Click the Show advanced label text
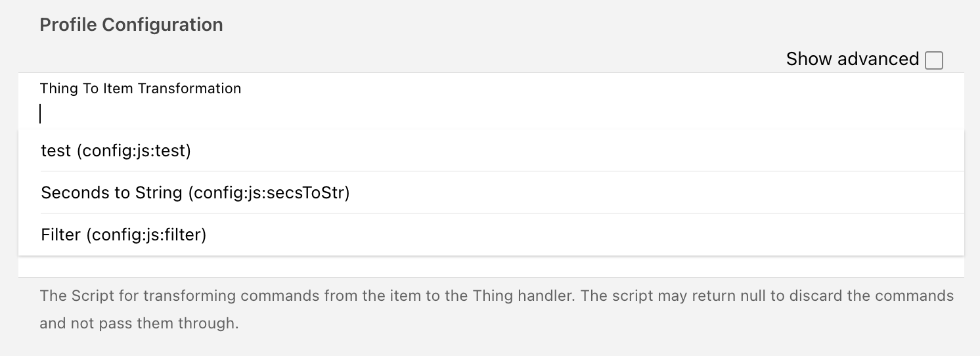Viewport: 980px width, 356px height. (852, 59)
